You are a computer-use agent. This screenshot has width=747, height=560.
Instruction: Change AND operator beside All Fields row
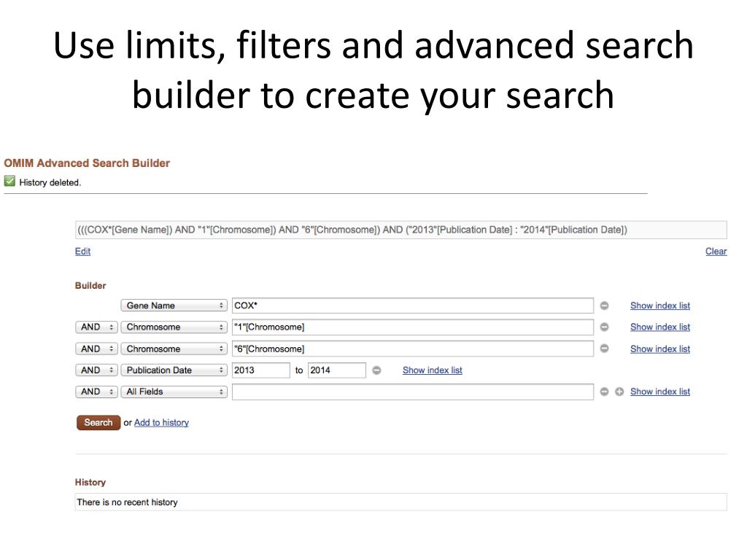[x=96, y=392]
